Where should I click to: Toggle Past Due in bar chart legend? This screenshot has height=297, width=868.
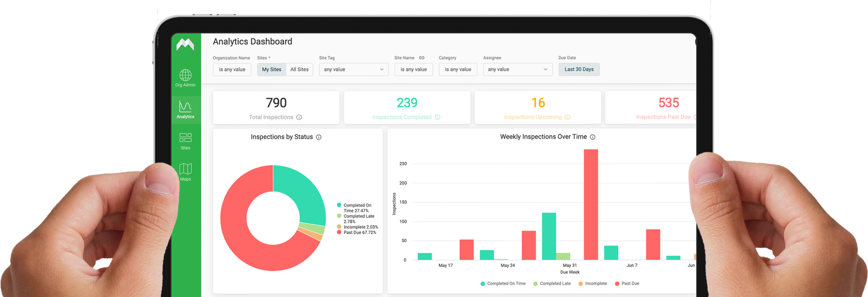point(627,283)
